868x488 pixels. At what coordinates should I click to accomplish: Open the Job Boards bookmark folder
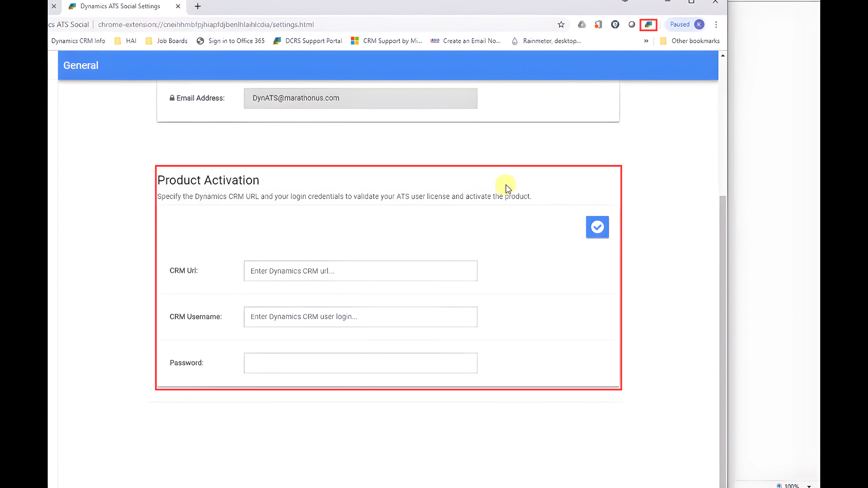click(x=166, y=41)
